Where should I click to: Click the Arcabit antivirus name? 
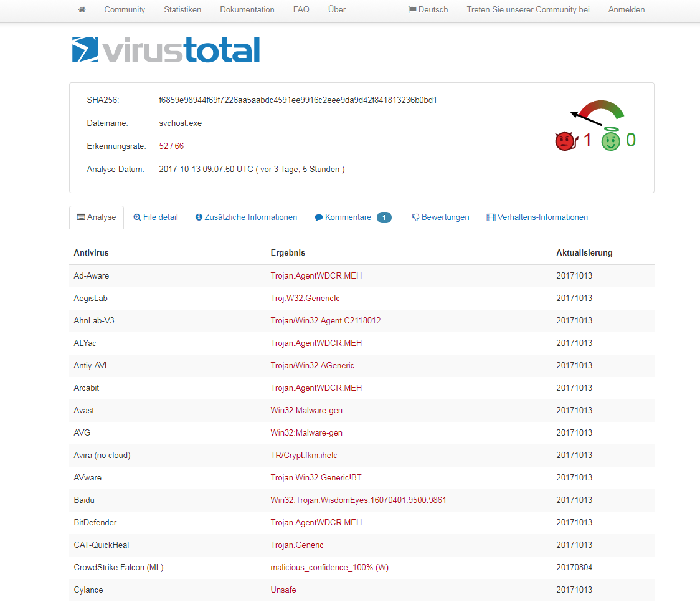pyautogui.click(x=86, y=388)
